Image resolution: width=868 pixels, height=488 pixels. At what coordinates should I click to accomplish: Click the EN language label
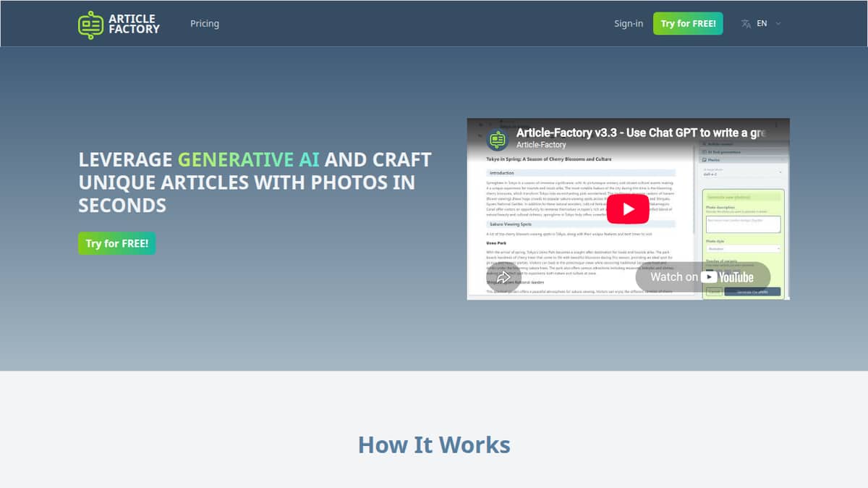pos(762,23)
